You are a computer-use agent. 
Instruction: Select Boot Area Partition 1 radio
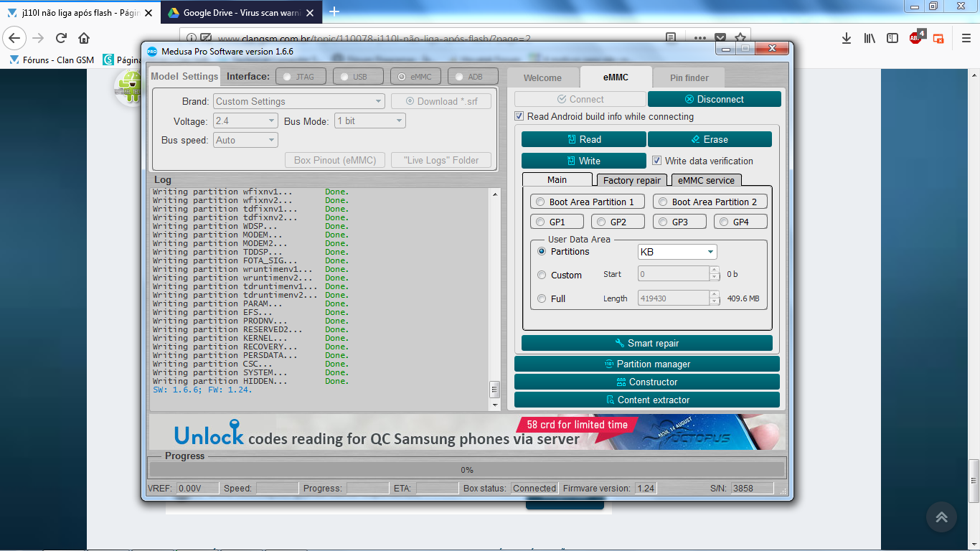(540, 202)
